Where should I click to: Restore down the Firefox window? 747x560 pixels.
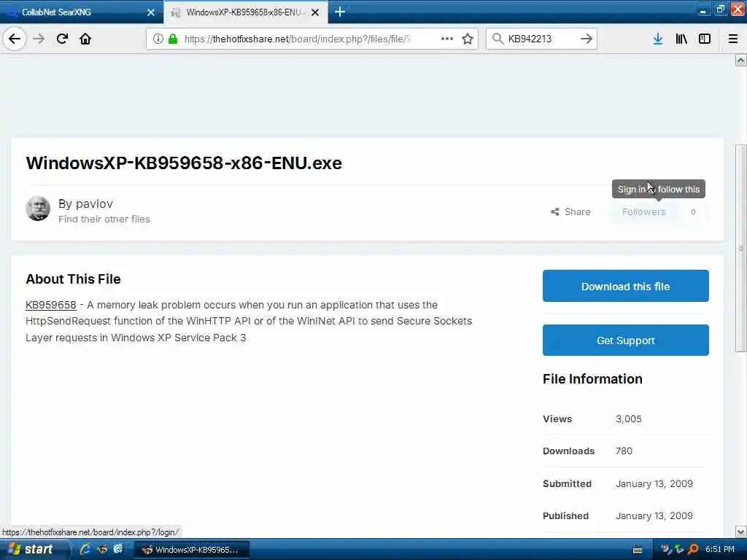pyautogui.click(x=720, y=10)
